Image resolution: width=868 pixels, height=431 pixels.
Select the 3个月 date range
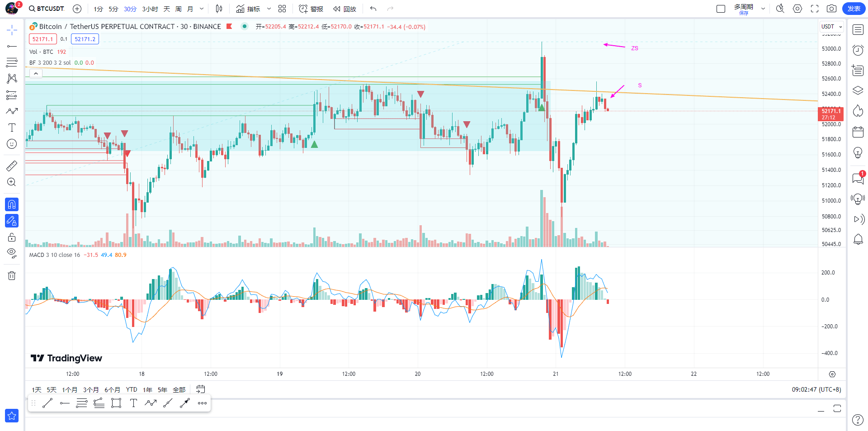click(91, 389)
